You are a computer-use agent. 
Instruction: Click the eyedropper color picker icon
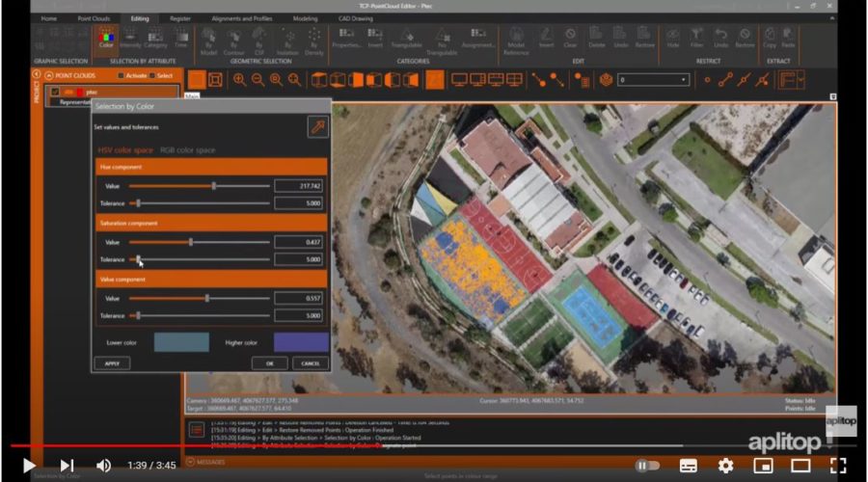[x=317, y=127]
